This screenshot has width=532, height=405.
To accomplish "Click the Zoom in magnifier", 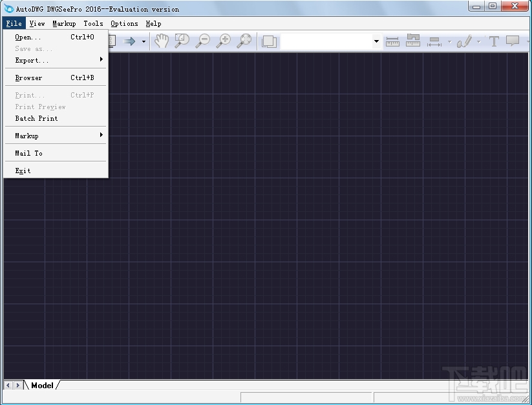I will [224, 41].
